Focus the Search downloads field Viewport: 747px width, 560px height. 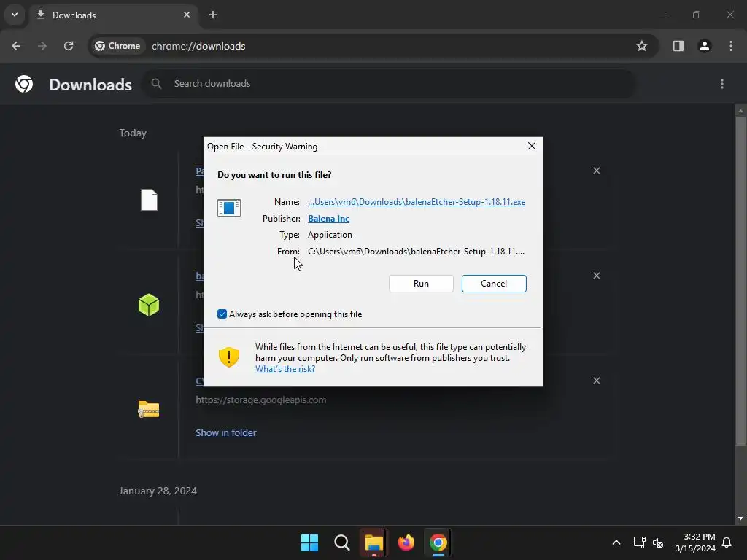[389, 84]
